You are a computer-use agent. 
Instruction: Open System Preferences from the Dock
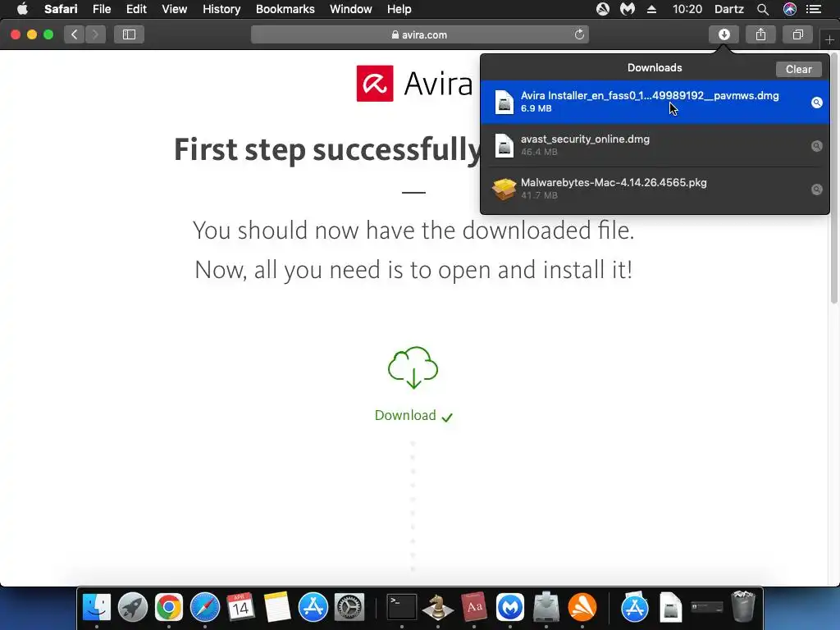[x=349, y=607]
